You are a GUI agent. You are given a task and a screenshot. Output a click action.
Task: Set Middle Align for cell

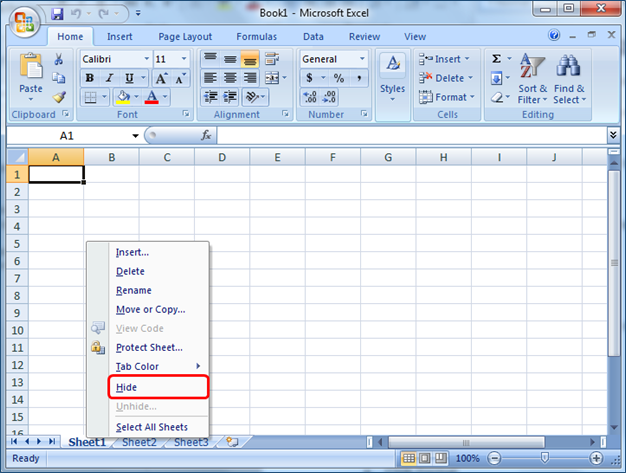click(x=230, y=59)
